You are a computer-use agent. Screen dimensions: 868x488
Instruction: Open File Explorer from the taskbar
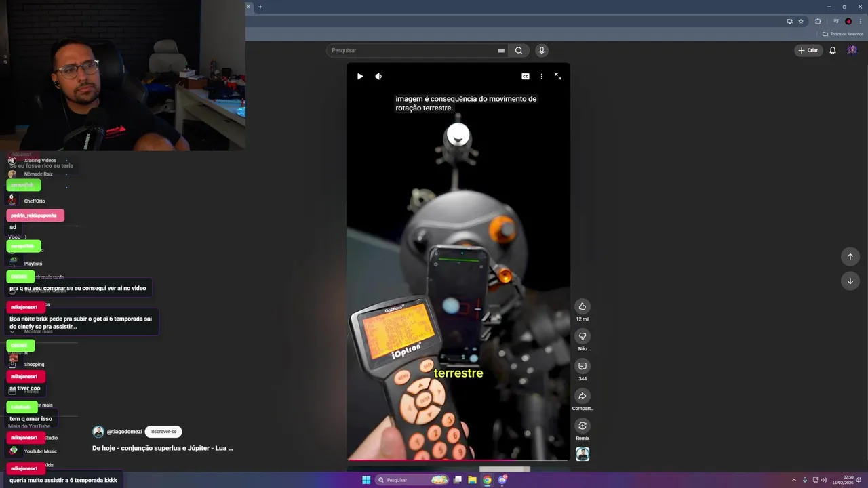(472, 480)
